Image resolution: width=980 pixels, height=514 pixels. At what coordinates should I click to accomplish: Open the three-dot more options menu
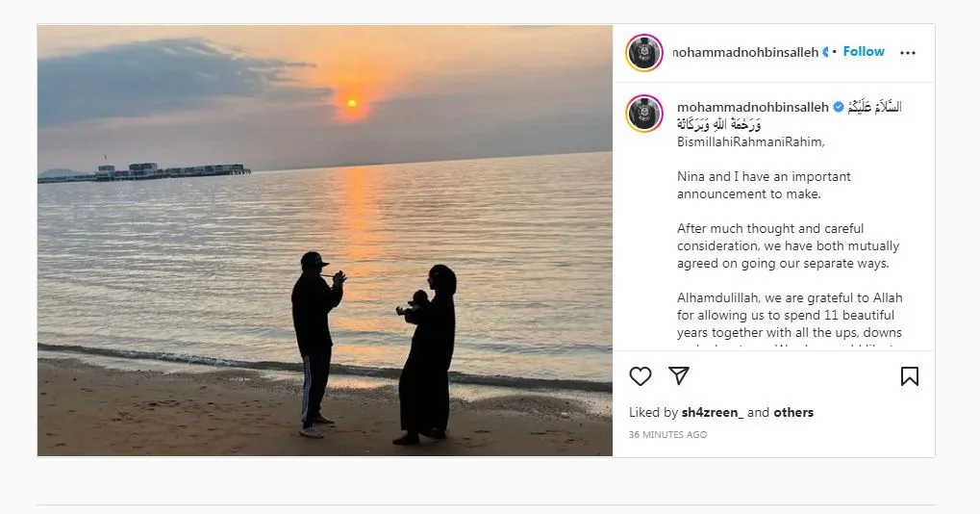pyautogui.click(x=908, y=53)
